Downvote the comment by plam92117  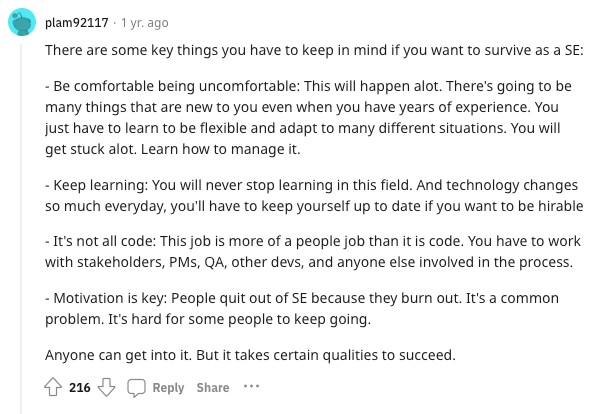pos(106,387)
